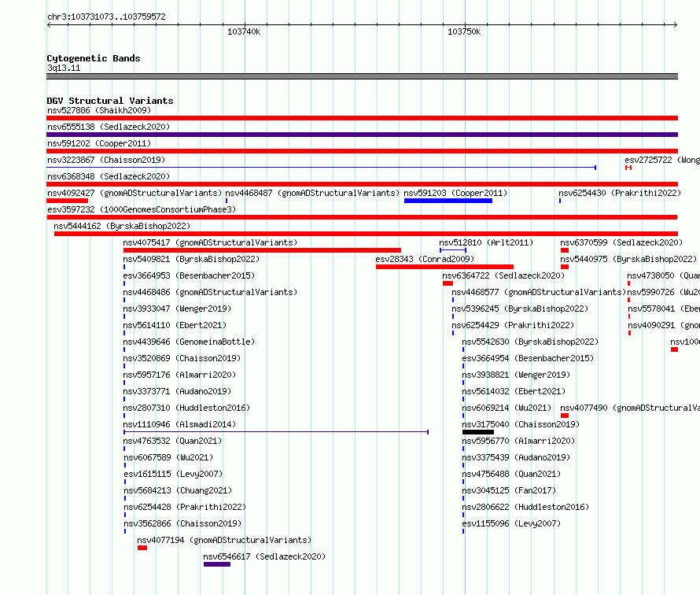This screenshot has width=700, height=595.
Task: Select the red nsv527886 variant bar
Action: point(362,118)
